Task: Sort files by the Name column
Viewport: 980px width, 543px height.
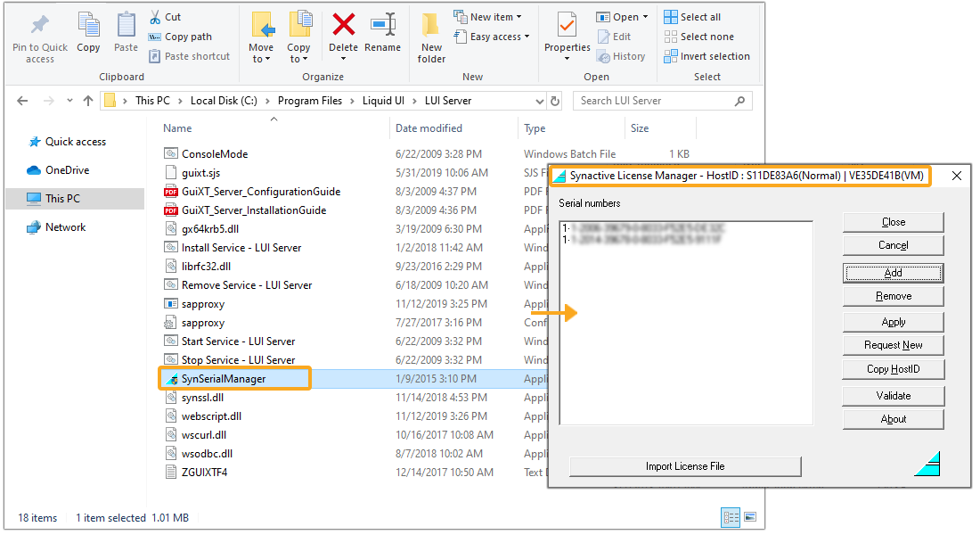Action: coord(177,128)
